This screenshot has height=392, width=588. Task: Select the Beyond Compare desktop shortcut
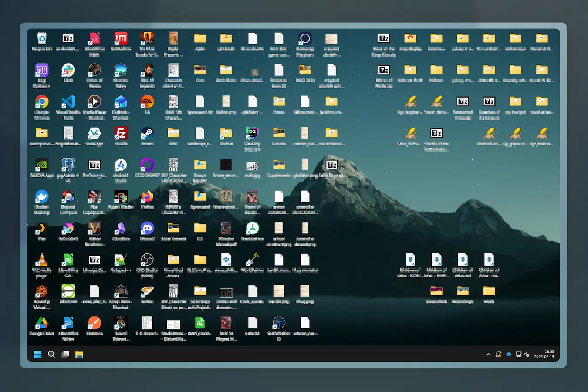tap(68, 196)
